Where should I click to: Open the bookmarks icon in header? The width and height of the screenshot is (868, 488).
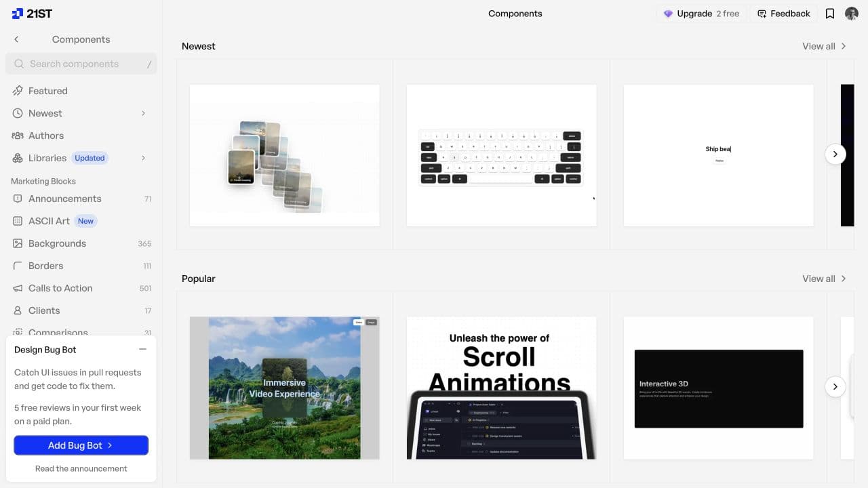point(830,14)
